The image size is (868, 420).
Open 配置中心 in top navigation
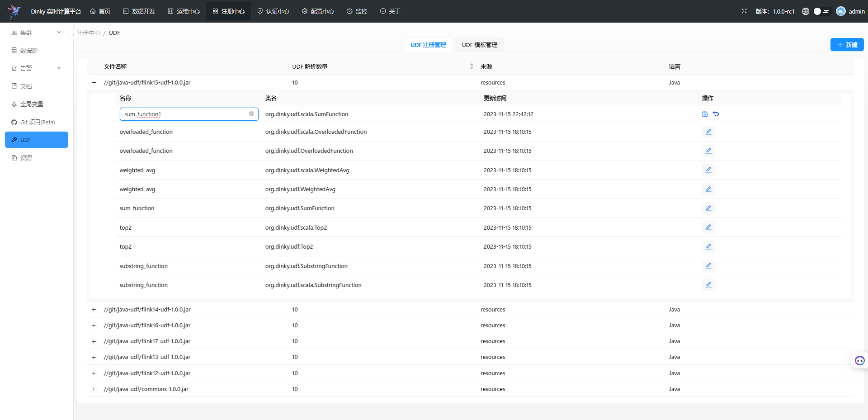click(318, 11)
